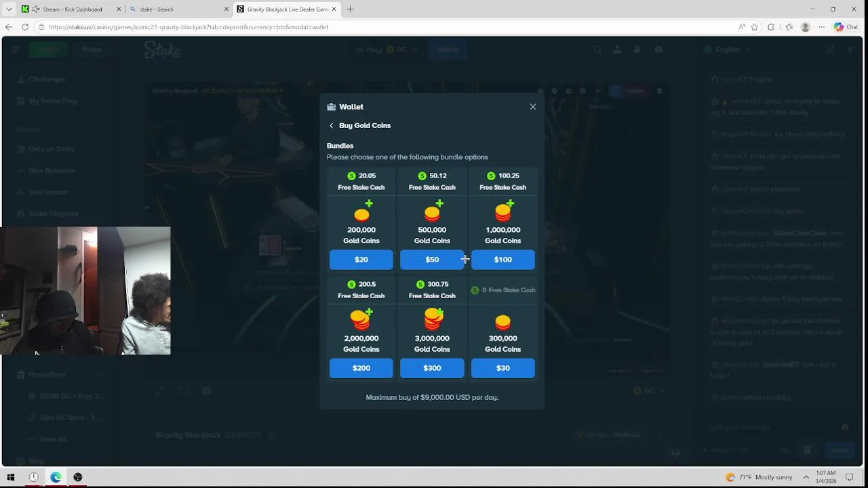Go back one page in browser
868x488 pixels.
point(9,27)
